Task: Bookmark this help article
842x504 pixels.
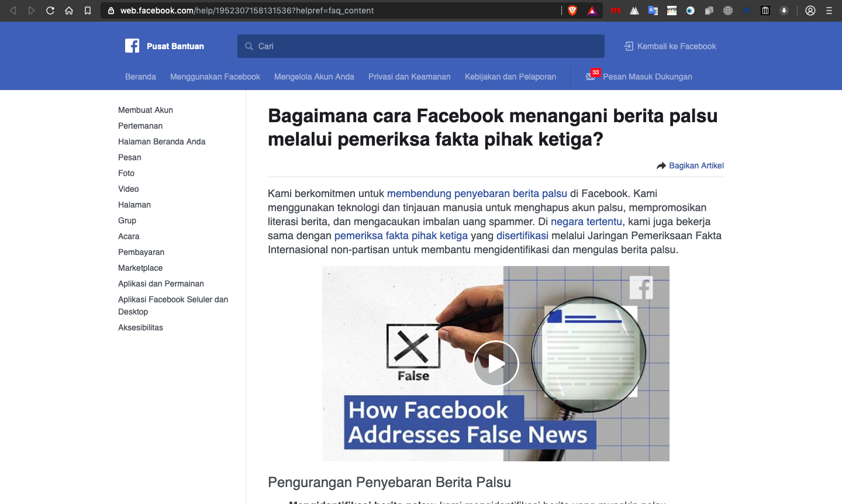Action: click(88, 10)
